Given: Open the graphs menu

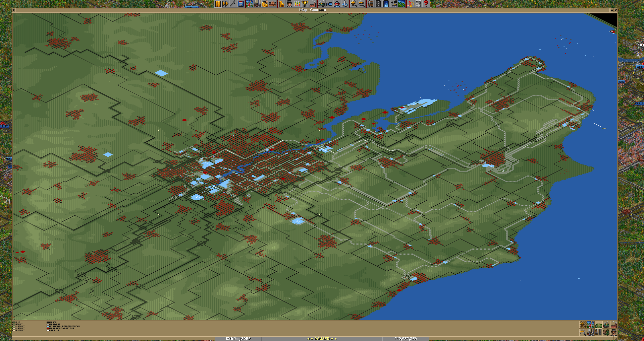Looking at the screenshot, I should click(x=297, y=4).
